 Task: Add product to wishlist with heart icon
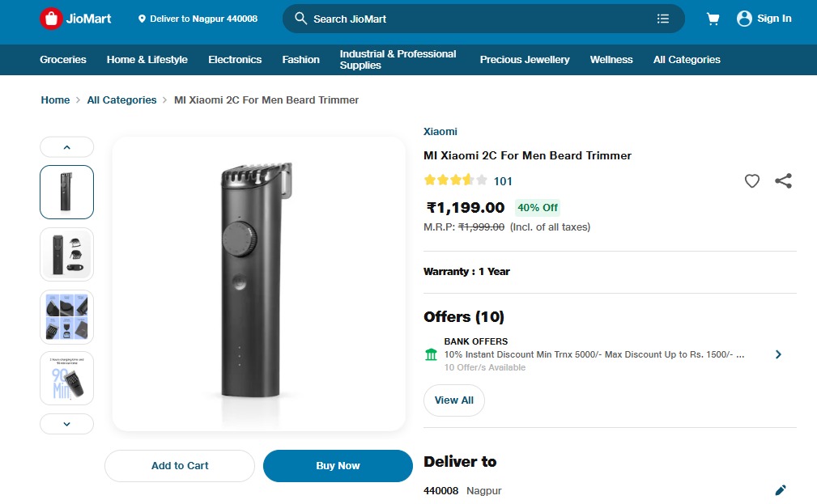click(x=752, y=181)
